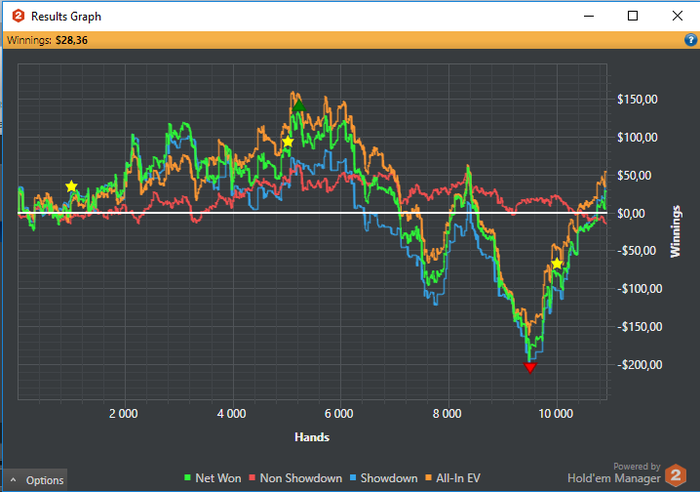Click the -$100,00 axis label

pyautogui.click(x=640, y=289)
